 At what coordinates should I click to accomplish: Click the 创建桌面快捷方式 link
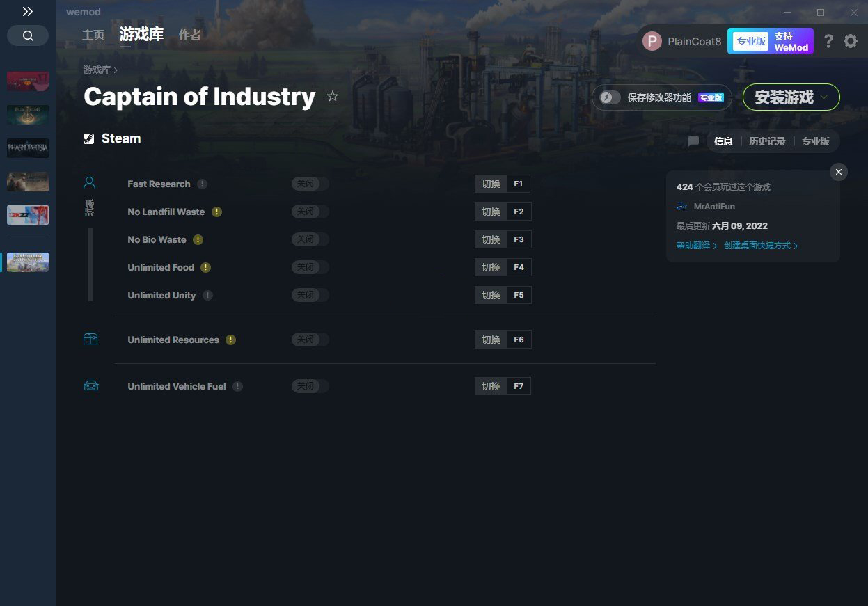click(761, 246)
